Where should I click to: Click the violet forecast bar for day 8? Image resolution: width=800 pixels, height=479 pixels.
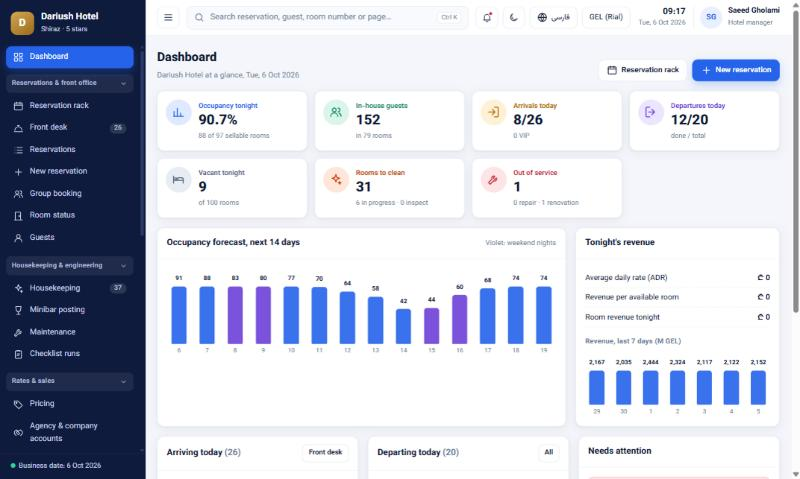coord(235,315)
